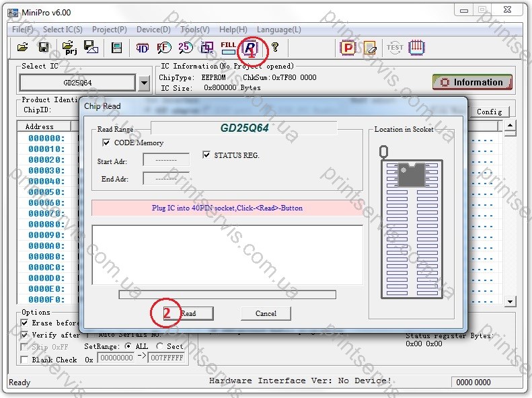Click the erase chip toolbar icon
This screenshot has width=532, height=398.
tap(370, 48)
